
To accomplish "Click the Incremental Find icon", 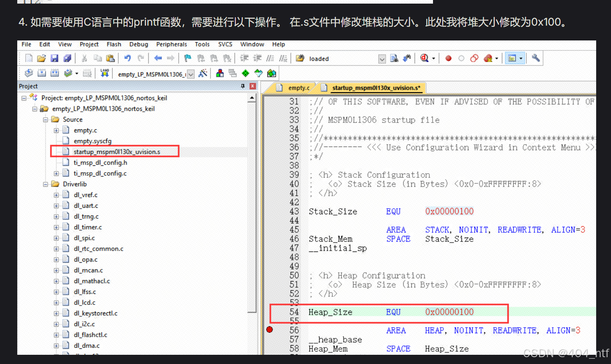I will click(x=407, y=58).
